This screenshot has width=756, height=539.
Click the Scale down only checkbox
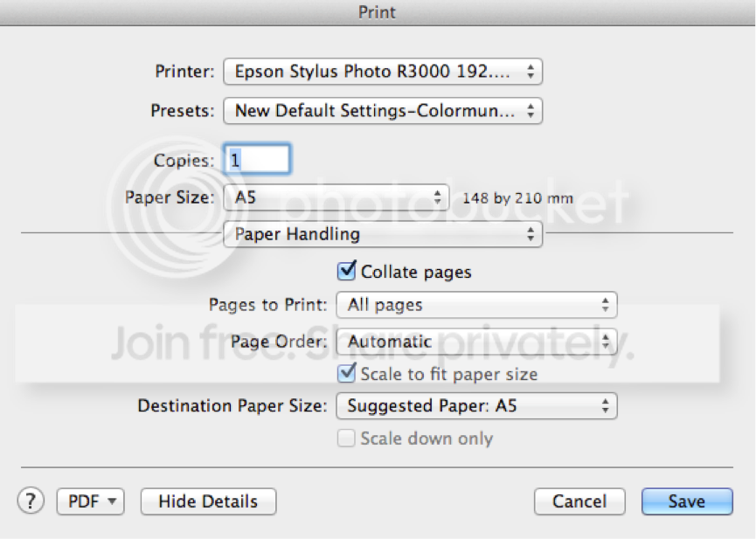(x=347, y=439)
